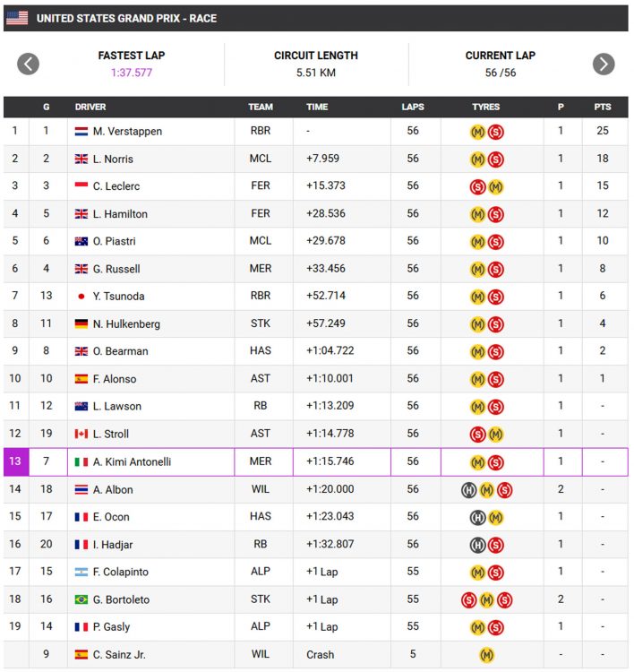Select driver L. Norris in the table
This screenshot has height=672, width=634.
[113, 159]
